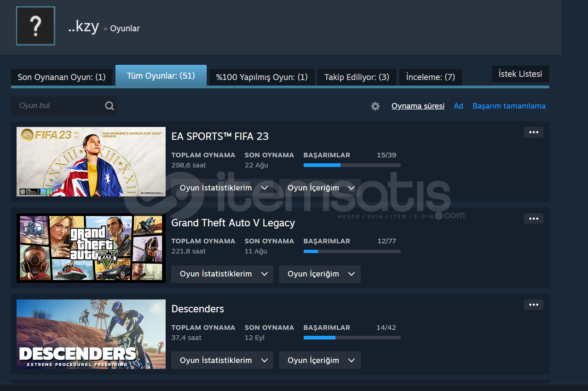The height and width of the screenshot is (391, 588).
Task: Click the 298,6 saat playtime value
Action: (x=189, y=165)
